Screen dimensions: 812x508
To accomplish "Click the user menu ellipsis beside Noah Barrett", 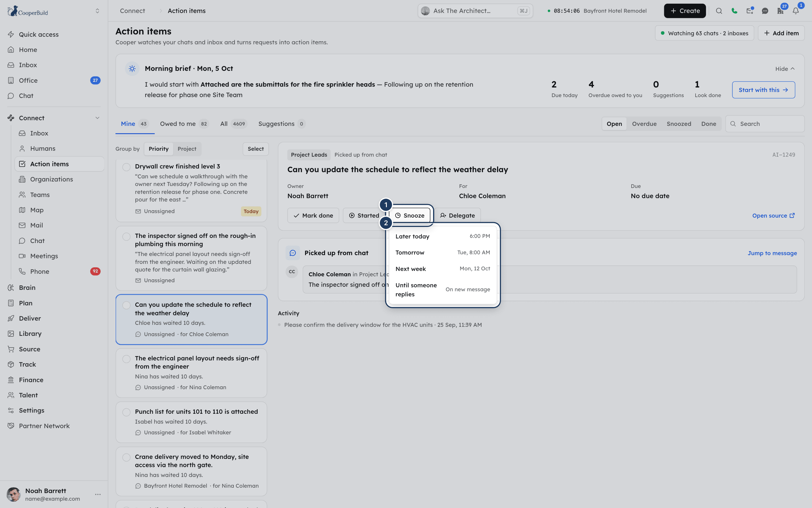I will click(98, 494).
